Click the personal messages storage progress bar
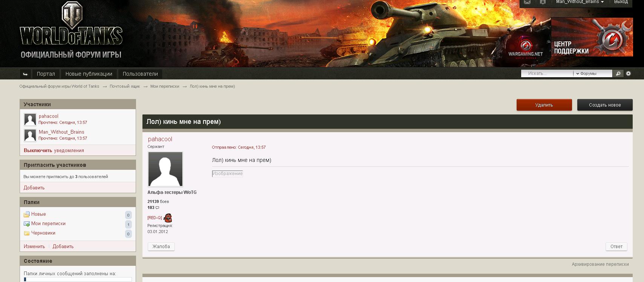 (x=78, y=279)
